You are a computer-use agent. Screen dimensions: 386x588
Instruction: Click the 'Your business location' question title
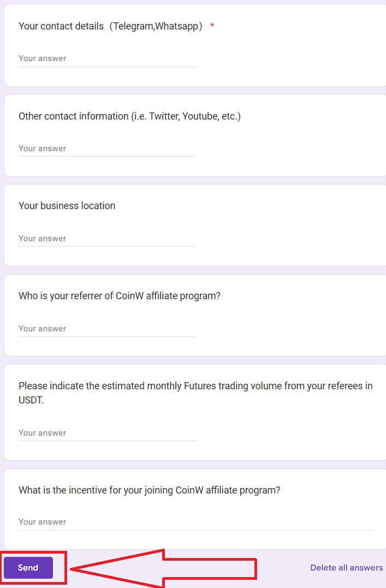tap(67, 206)
